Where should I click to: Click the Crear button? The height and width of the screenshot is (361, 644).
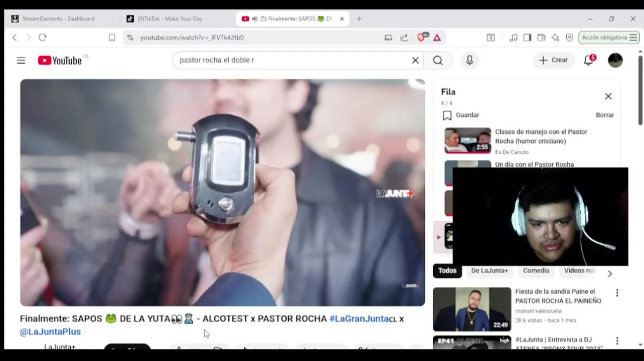click(x=554, y=60)
